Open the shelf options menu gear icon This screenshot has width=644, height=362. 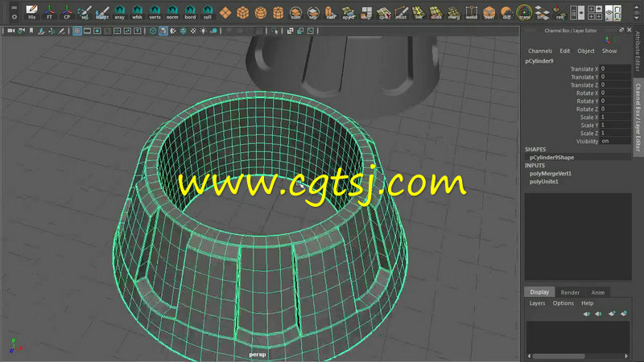tap(14, 17)
